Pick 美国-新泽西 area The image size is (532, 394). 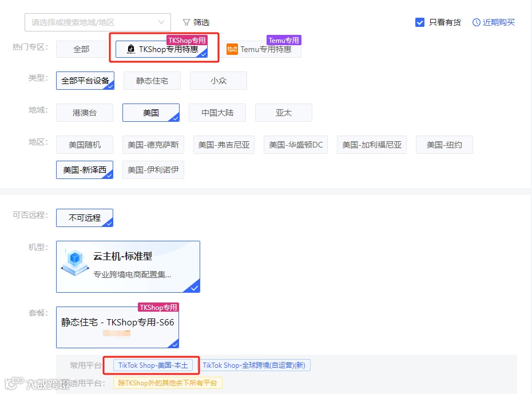coord(85,170)
